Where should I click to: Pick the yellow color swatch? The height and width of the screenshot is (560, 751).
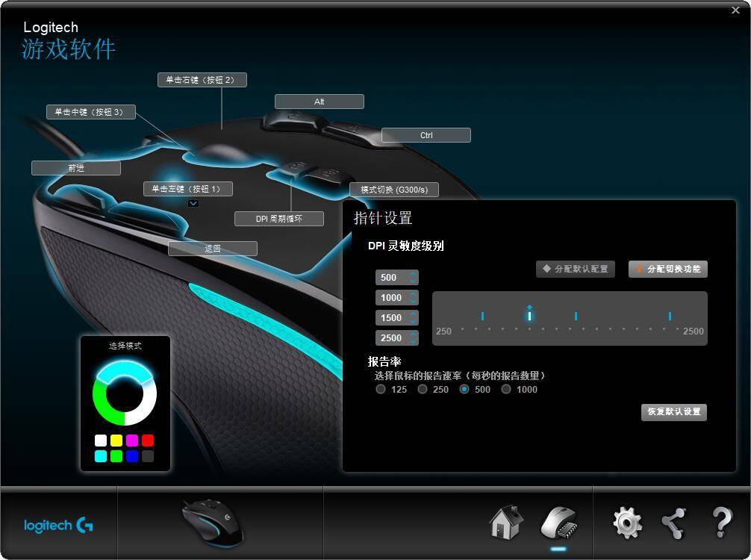116,441
